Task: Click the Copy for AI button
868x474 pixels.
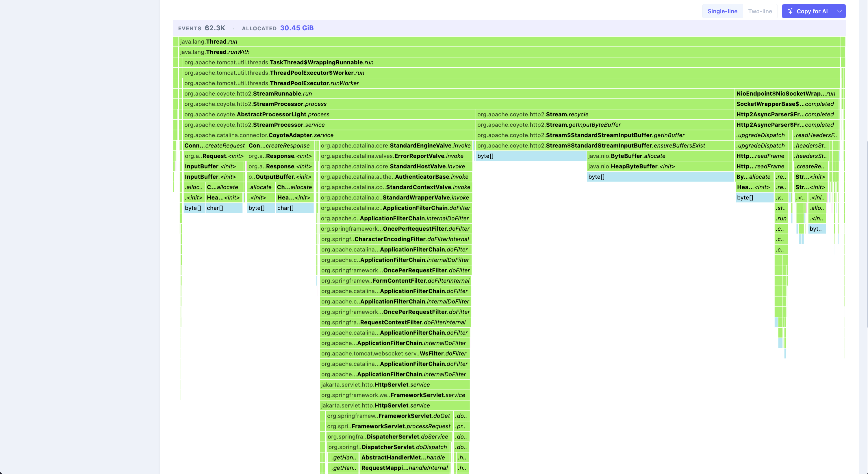Action: [x=807, y=11]
